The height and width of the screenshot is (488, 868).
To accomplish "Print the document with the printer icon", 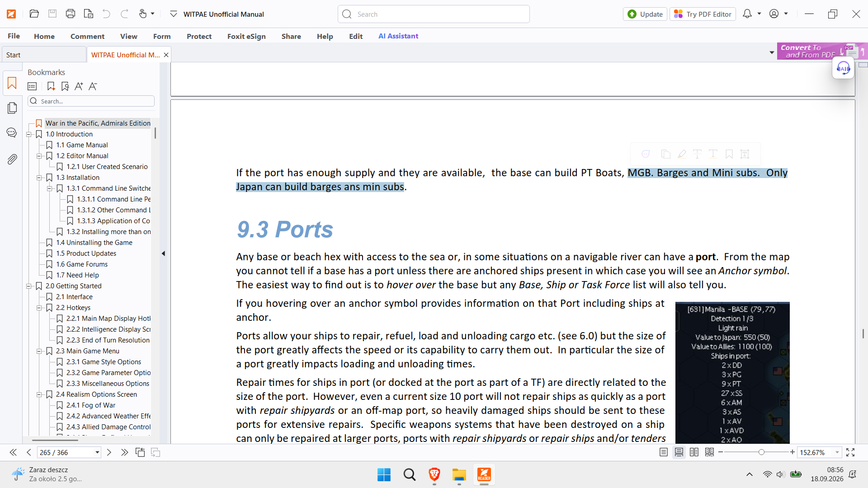I will click(71, 14).
